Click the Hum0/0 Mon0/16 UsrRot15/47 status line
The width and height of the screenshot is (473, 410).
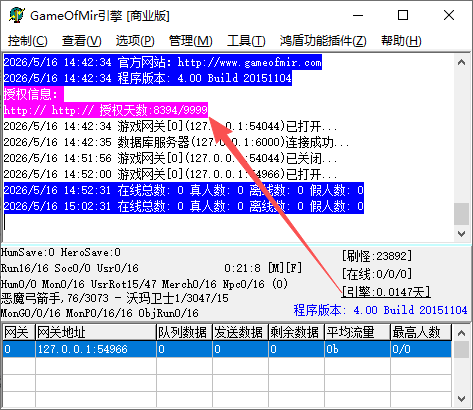(144, 284)
